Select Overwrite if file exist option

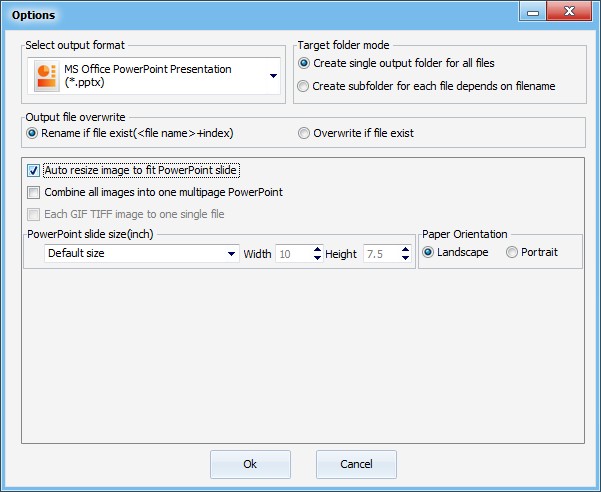pos(304,133)
